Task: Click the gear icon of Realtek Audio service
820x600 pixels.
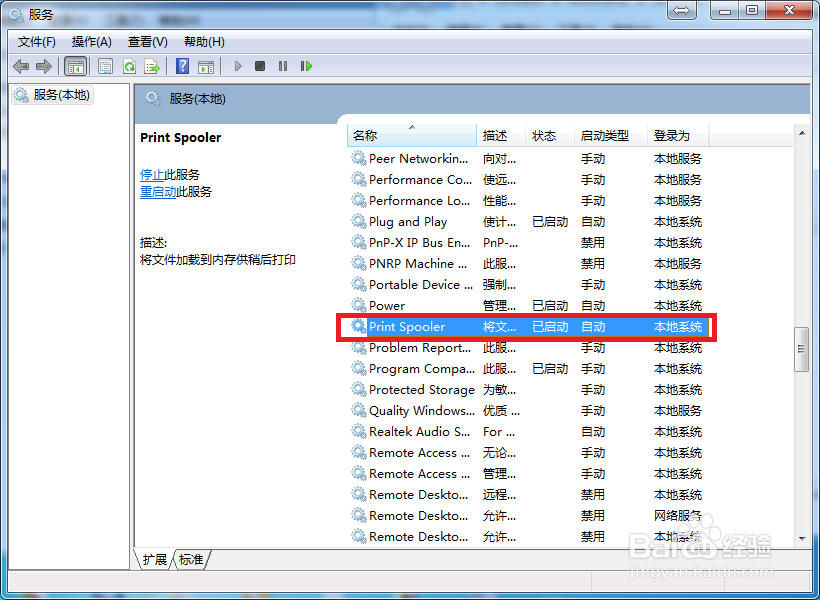Action: click(x=358, y=431)
